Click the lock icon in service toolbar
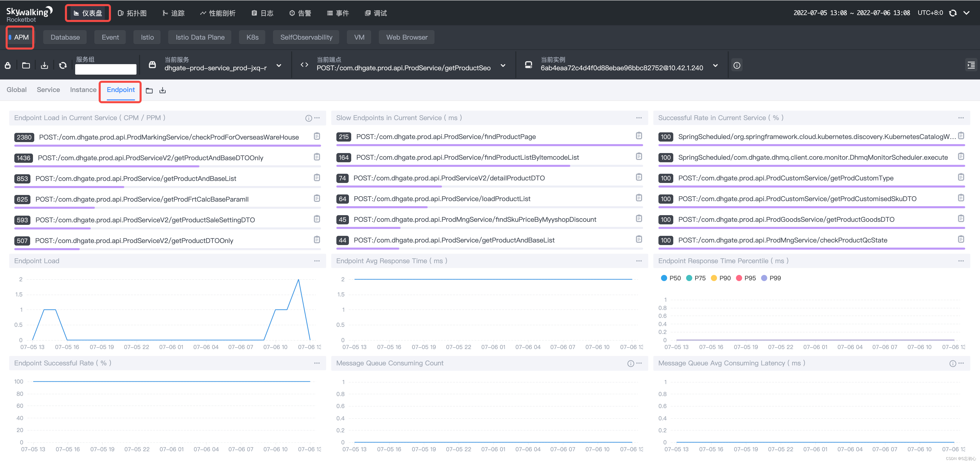The image size is (980, 463). tap(8, 65)
